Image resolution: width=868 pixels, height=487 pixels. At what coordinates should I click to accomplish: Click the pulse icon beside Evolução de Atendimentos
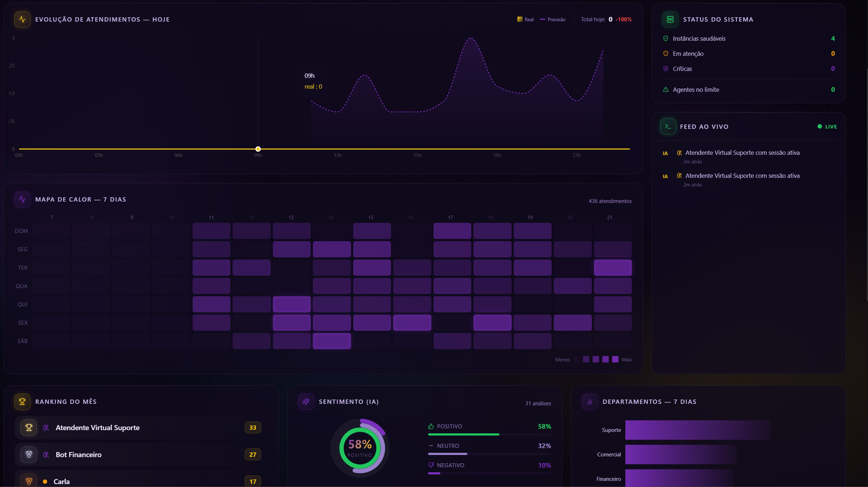(x=22, y=19)
